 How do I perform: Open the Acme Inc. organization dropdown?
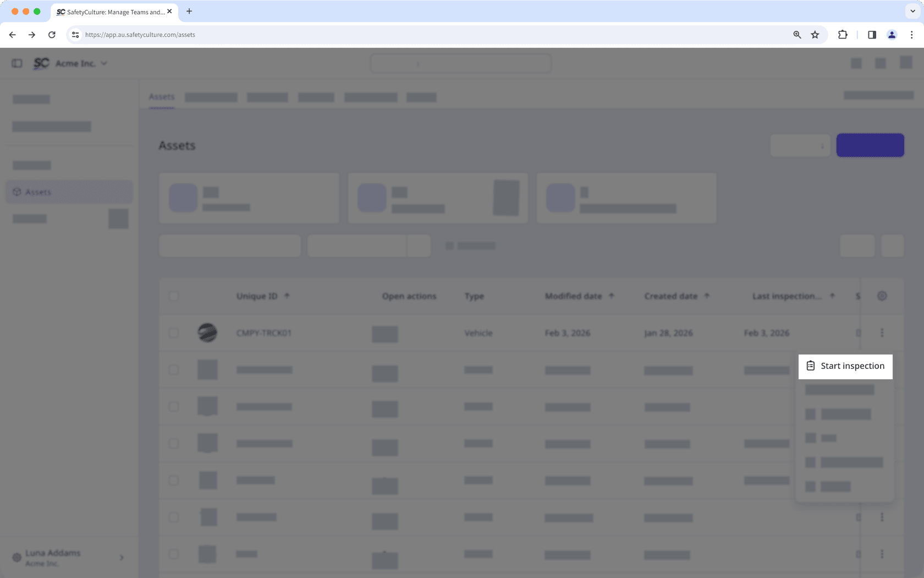(x=81, y=63)
